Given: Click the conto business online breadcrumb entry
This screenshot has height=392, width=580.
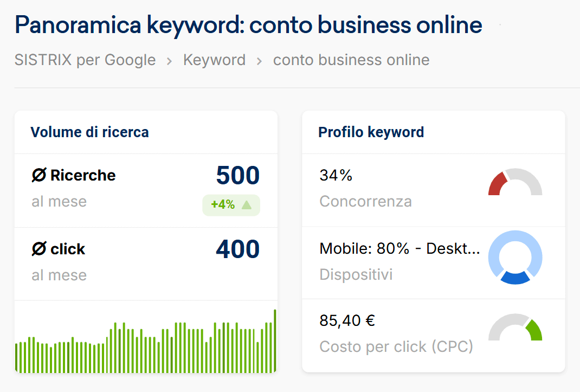Looking at the screenshot, I should [x=351, y=60].
